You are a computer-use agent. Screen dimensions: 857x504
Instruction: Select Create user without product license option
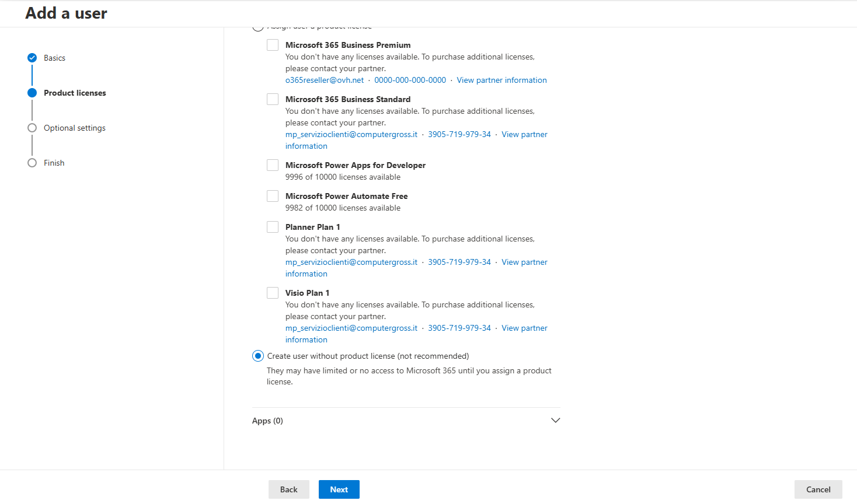coord(258,356)
